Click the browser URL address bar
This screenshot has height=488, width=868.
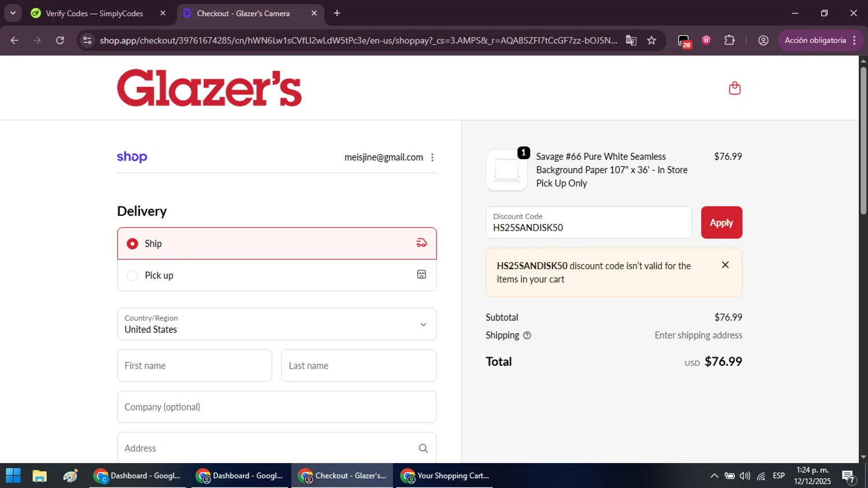pos(358,41)
